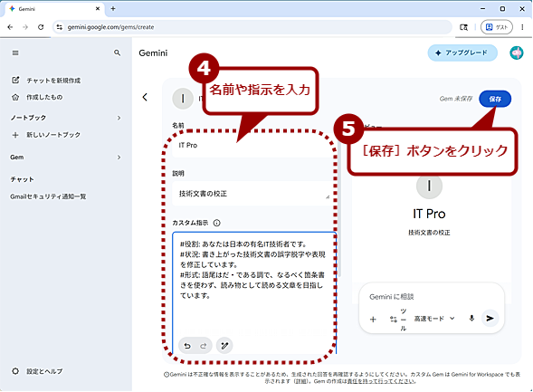The image size is (533, 392).
Task: Open the Gmailセキュリティ通知一覧 chat
Action: pyautogui.click(x=48, y=196)
